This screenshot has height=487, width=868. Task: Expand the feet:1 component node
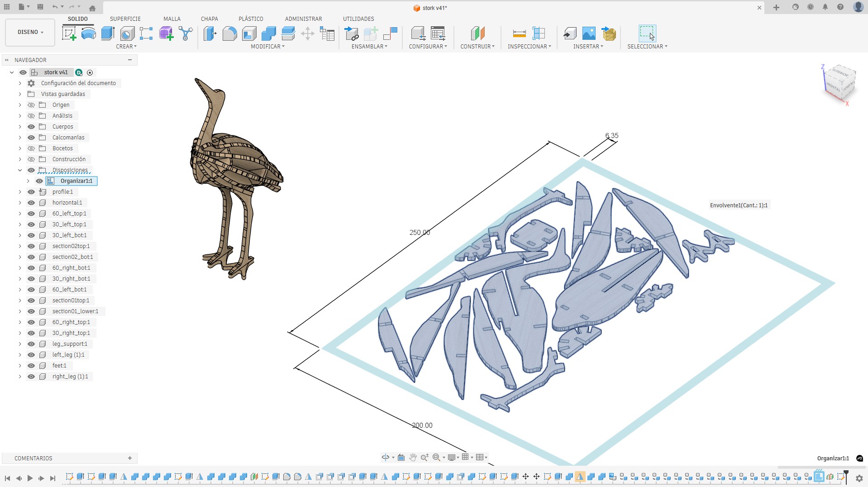click(x=20, y=366)
